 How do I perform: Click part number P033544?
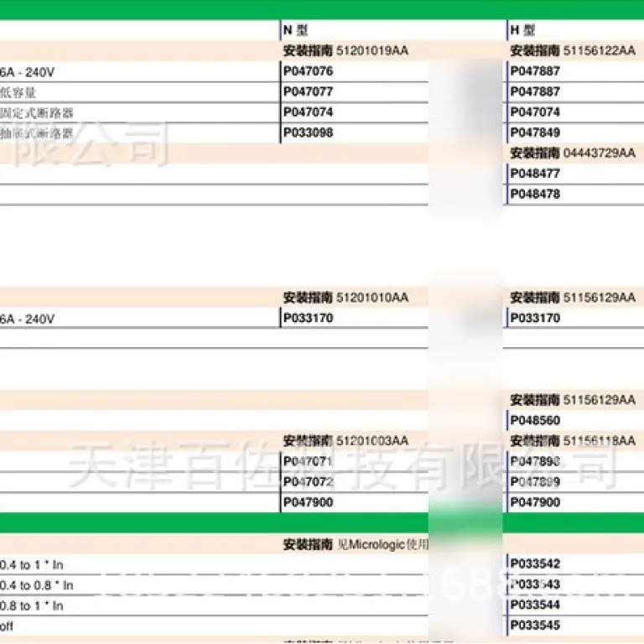(x=535, y=605)
